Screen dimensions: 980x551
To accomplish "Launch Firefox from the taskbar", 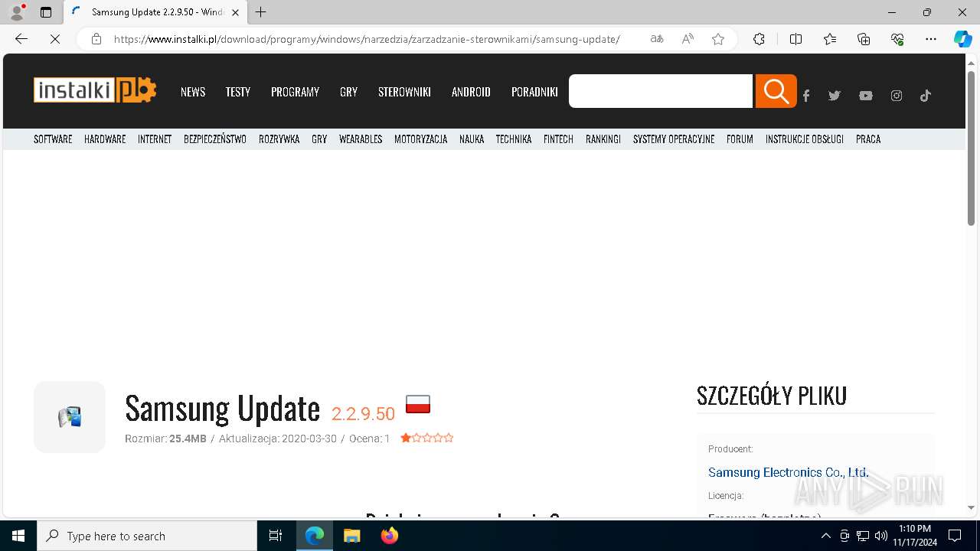I will (x=390, y=536).
